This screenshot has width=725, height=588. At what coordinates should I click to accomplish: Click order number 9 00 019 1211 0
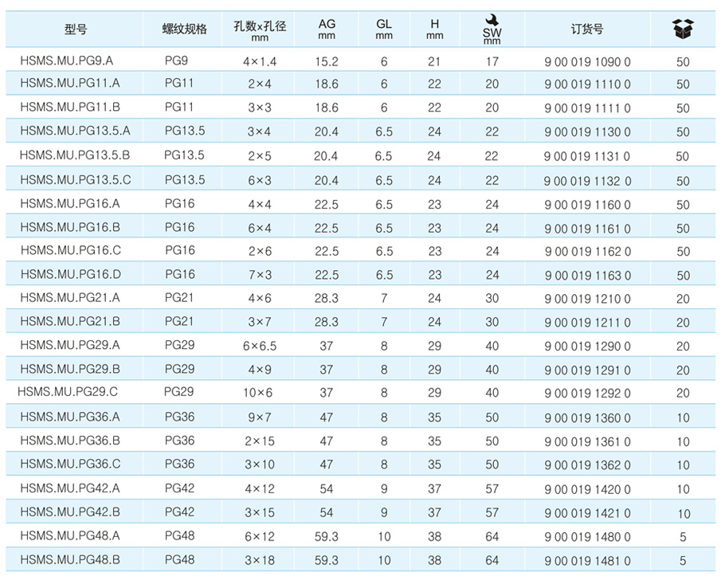tap(587, 322)
